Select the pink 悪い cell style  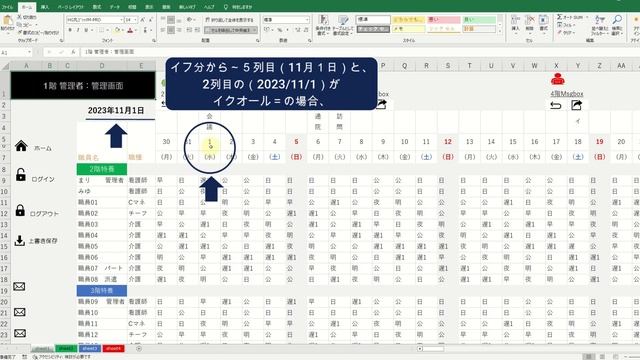click(443, 20)
